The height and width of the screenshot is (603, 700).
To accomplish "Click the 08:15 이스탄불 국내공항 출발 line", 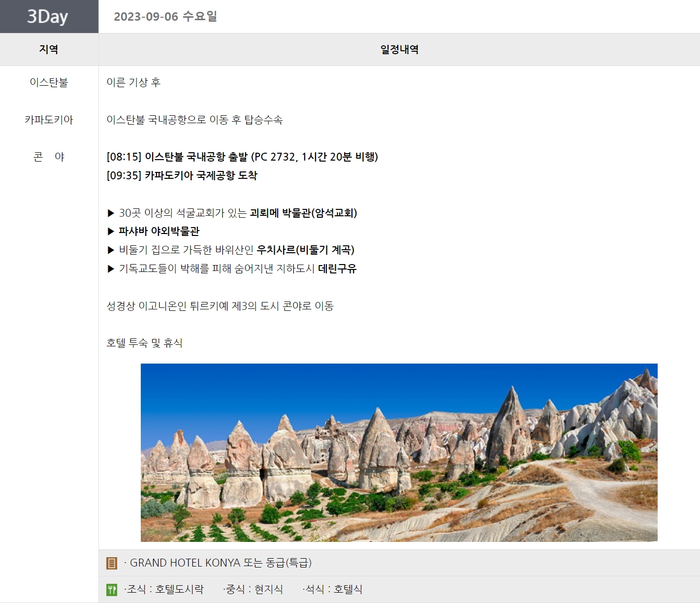I will [242, 157].
